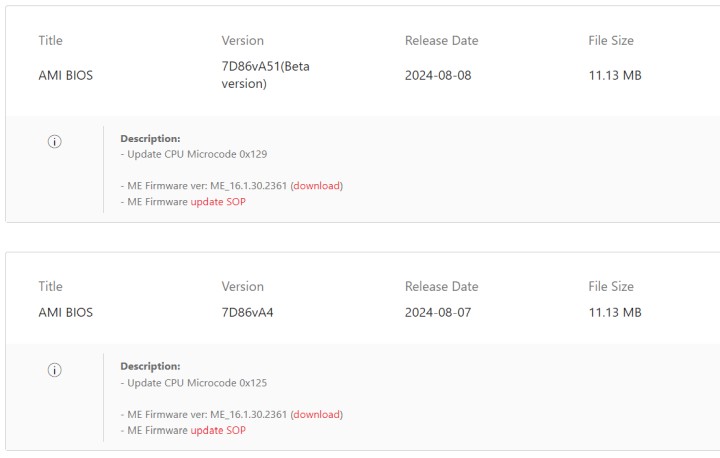Click the 11.13 MB size of 7D86vA4
The height and width of the screenshot is (458, 720).
[x=614, y=312]
